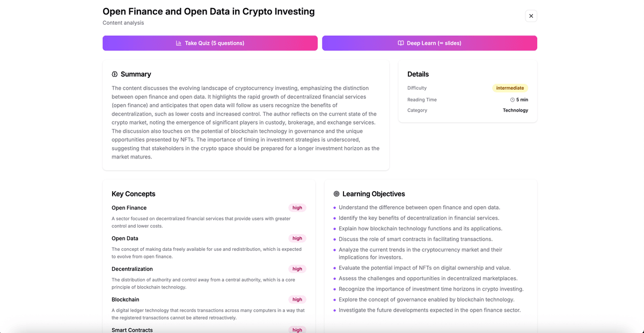Toggle the high badge next to Open Finance
Screen dimensions: 644x333
pos(297,207)
